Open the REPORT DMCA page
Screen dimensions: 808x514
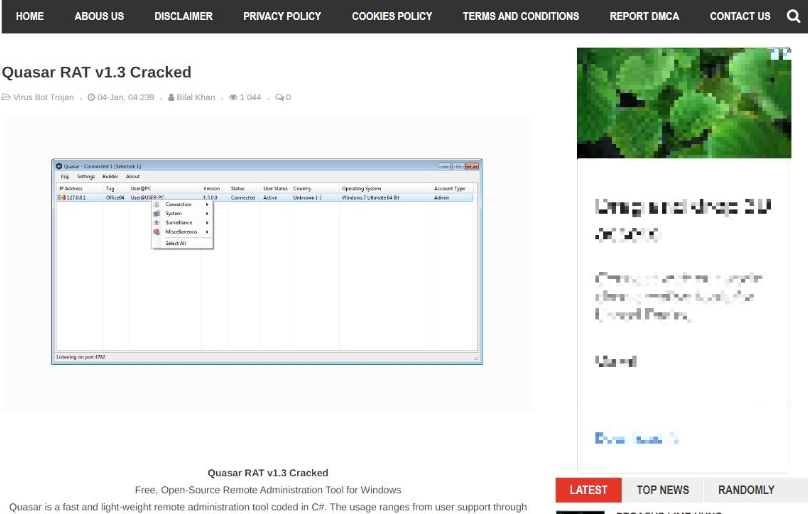tap(644, 16)
